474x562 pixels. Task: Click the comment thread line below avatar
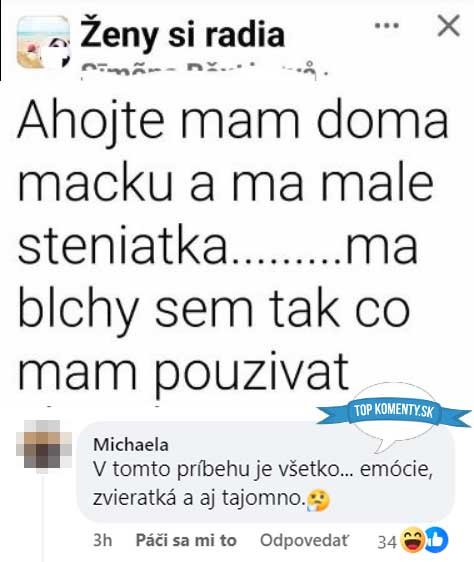(43, 518)
